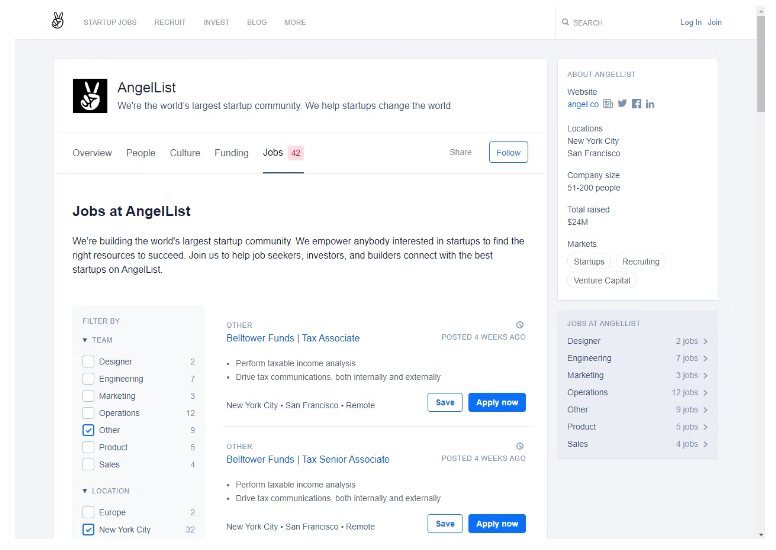Click the Recruiting market tag
This screenshot has width=776, height=550.
[641, 261]
